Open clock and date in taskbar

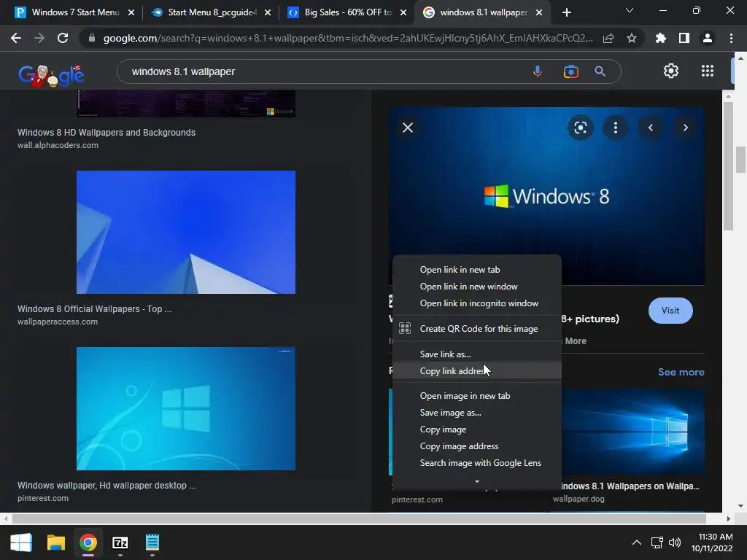(712, 542)
